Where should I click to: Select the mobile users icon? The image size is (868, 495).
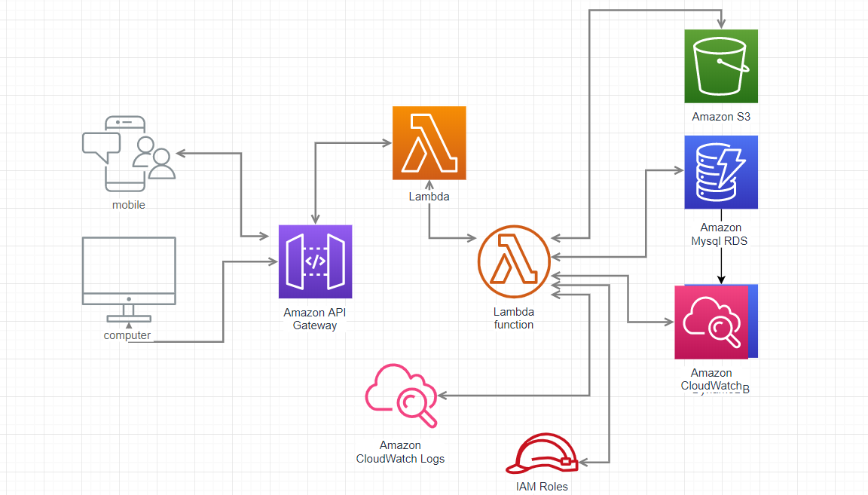click(x=129, y=154)
